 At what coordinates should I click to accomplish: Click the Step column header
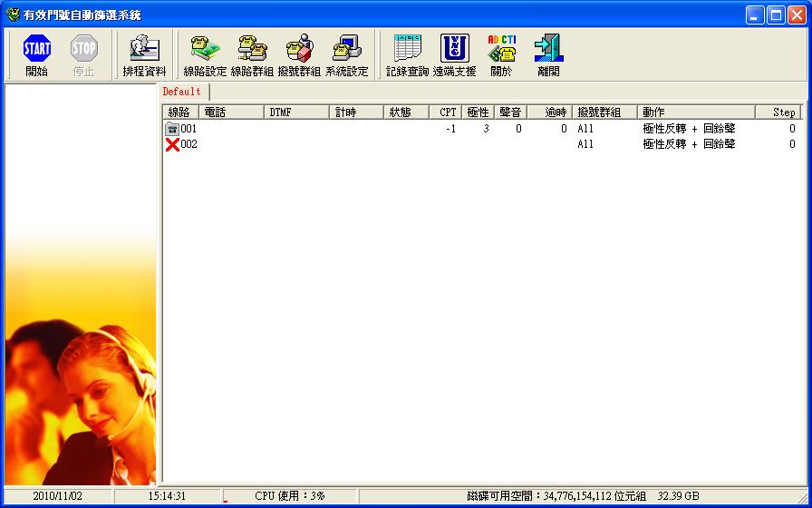[x=778, y=112]
